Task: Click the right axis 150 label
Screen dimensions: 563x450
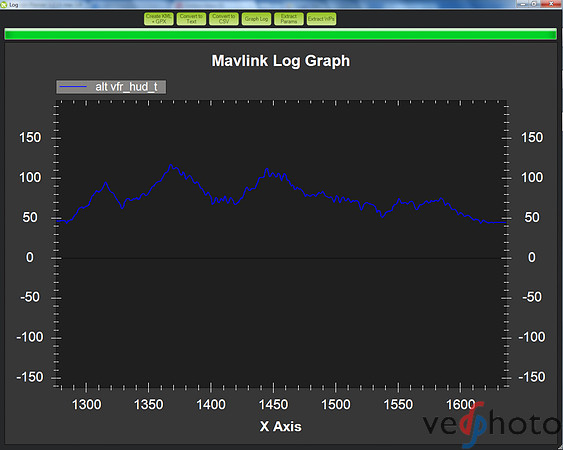Action: pos(532,138)
